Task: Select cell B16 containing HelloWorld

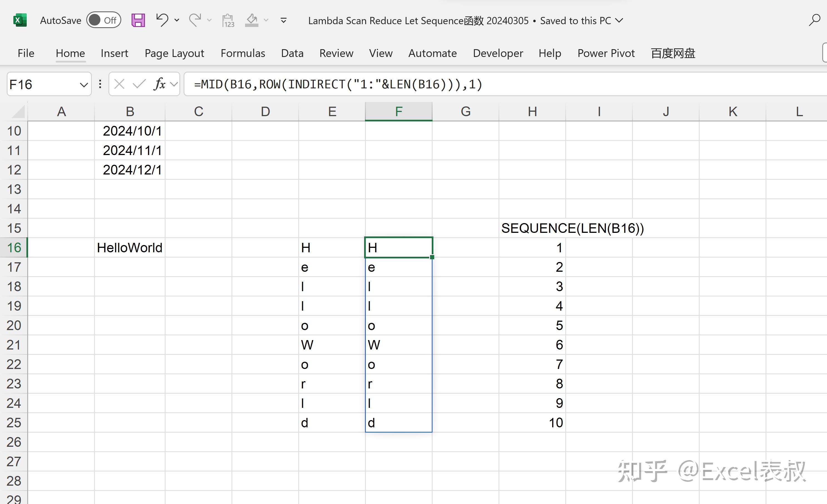Action: pos(130,248)
